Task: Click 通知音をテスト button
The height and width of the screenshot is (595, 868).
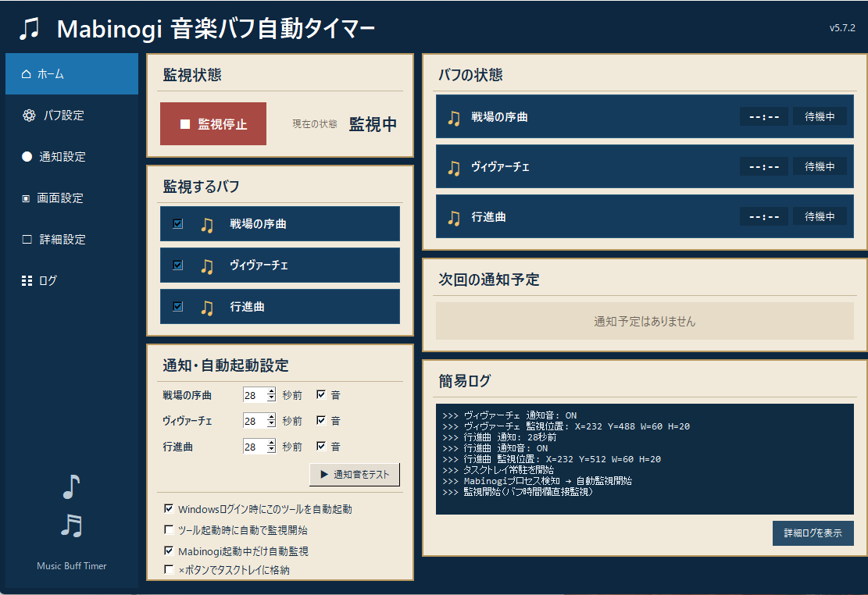Action: [354, 474]
